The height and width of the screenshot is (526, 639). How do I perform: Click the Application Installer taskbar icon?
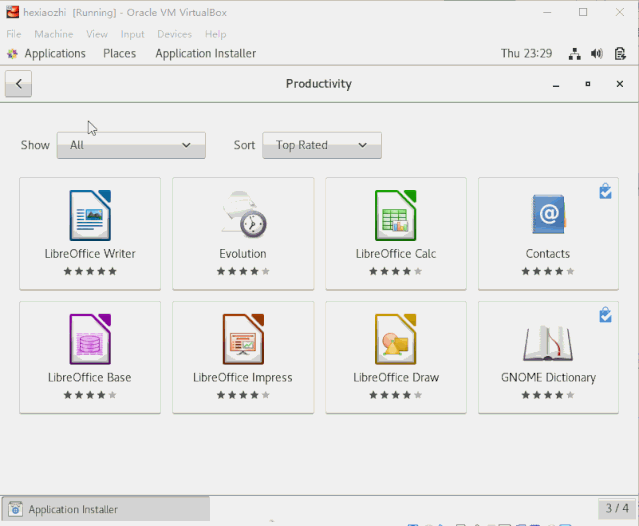(15, 509)
